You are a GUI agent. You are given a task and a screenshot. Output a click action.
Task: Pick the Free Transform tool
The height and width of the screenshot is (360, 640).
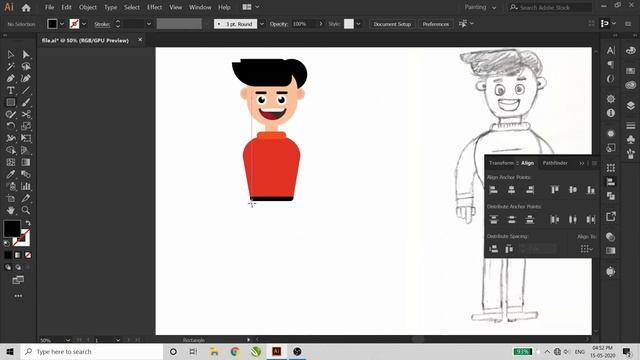tap(26, 138)
